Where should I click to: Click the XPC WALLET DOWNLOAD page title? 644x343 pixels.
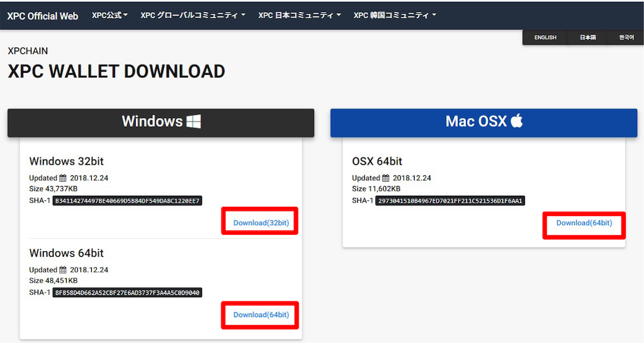coord(116,72)
